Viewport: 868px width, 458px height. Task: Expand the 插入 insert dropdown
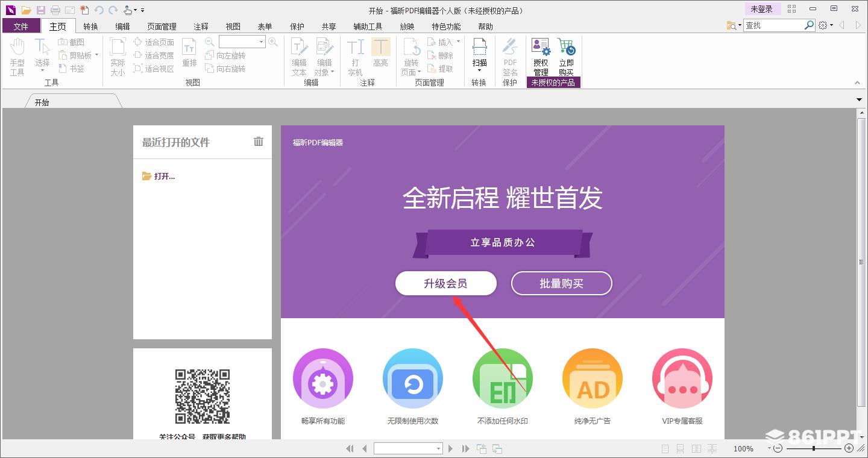pyautogui.click(x=458, y=42)
